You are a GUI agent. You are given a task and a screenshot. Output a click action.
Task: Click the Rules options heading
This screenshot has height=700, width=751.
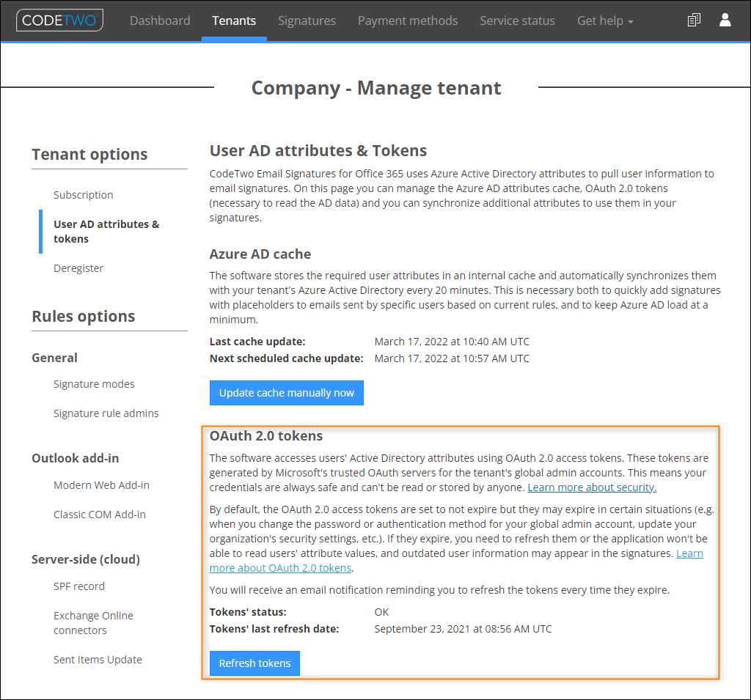[x=84, y=316]
